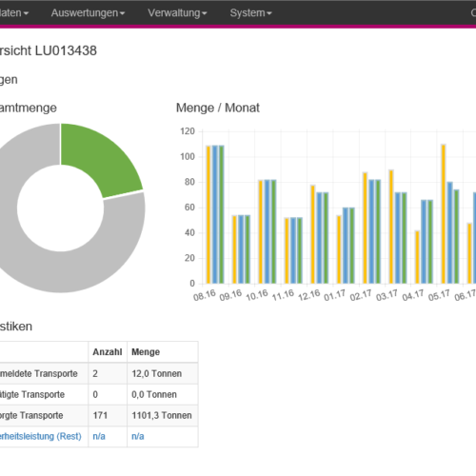Expand the partially visible 'daten' menu
Viewport: 476px width, 476px height.
[x=14, y=13]
